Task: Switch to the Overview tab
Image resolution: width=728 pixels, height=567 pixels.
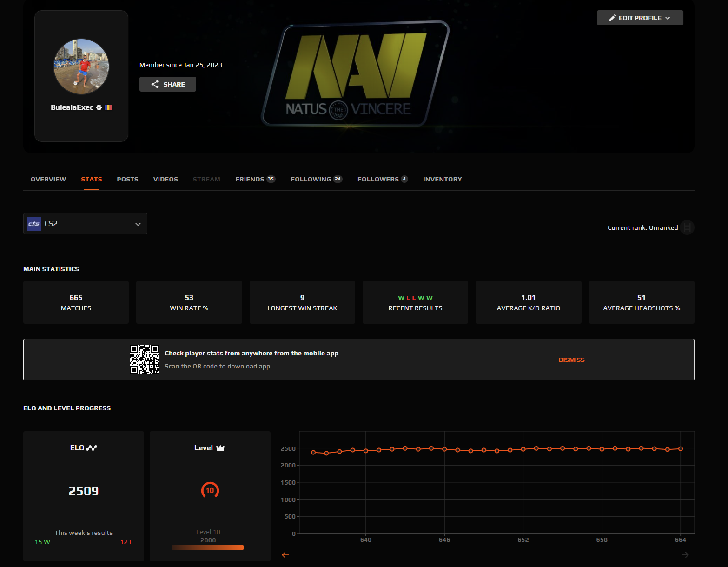Action: click(x=48, y=179)
